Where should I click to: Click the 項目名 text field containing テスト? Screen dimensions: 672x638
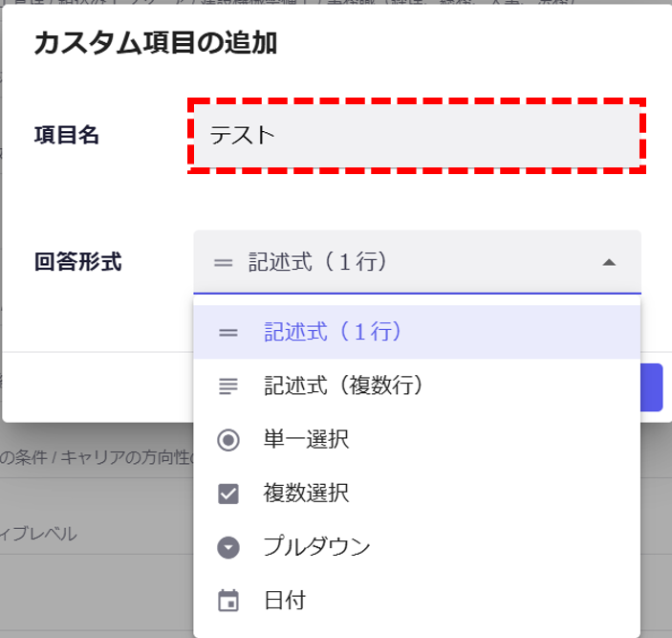(x=416, y=135)
